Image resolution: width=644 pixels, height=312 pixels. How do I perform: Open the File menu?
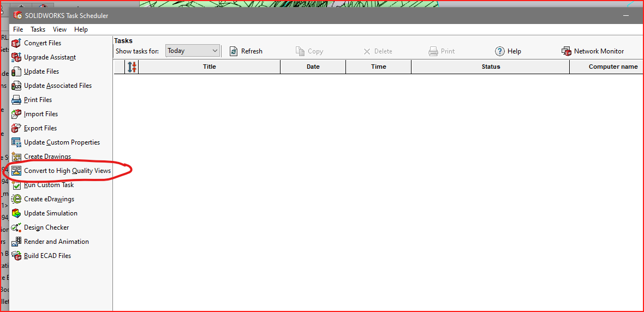coord(18,29)
